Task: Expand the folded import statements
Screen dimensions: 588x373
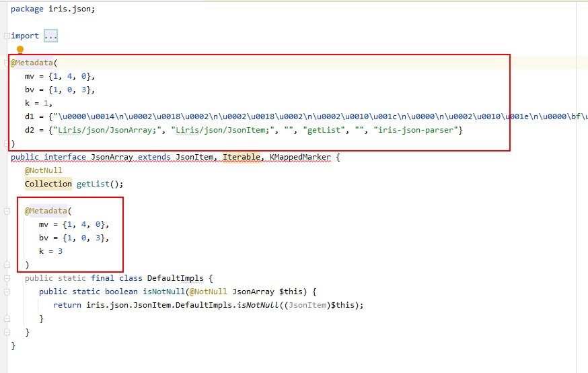Action: pyautogui.click(x=7, y=36)
